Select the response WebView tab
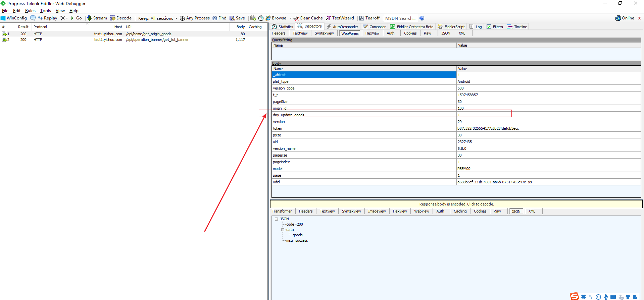Image resolution: width=644 pixels, height=300 pixels. point(422,211)
